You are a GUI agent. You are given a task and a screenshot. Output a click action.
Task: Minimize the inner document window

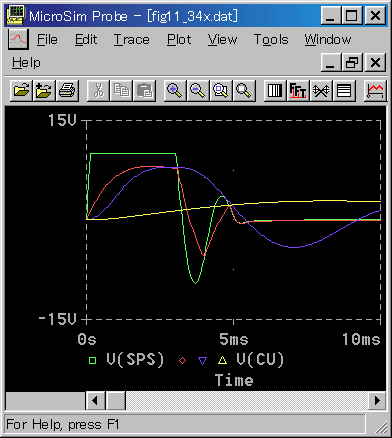(331, 62)
